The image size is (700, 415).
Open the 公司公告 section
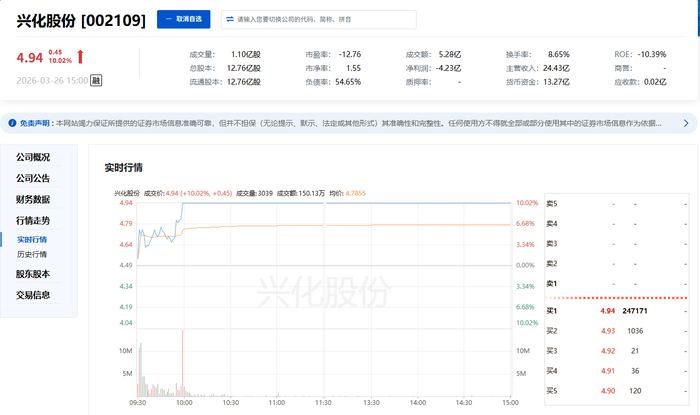click(33, 178)
